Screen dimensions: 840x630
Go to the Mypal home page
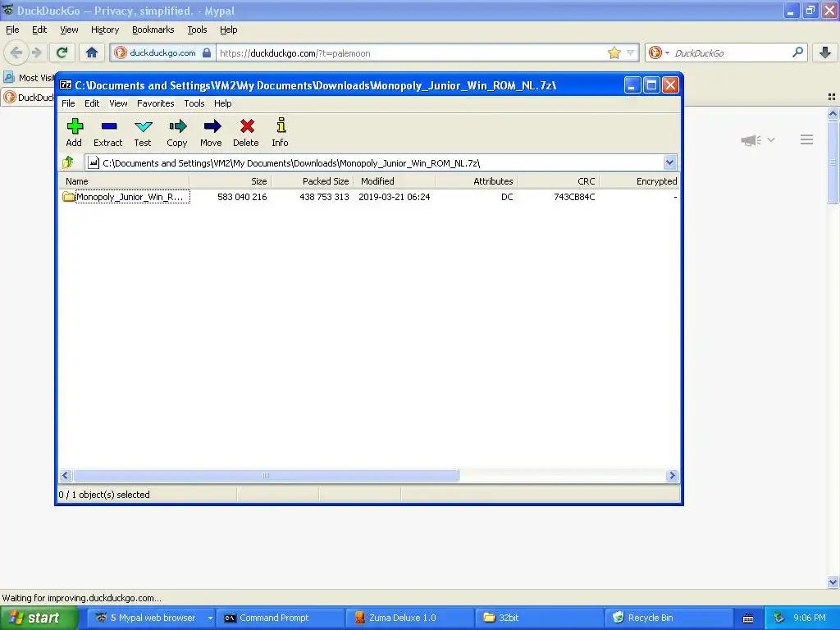pos(92,52)
